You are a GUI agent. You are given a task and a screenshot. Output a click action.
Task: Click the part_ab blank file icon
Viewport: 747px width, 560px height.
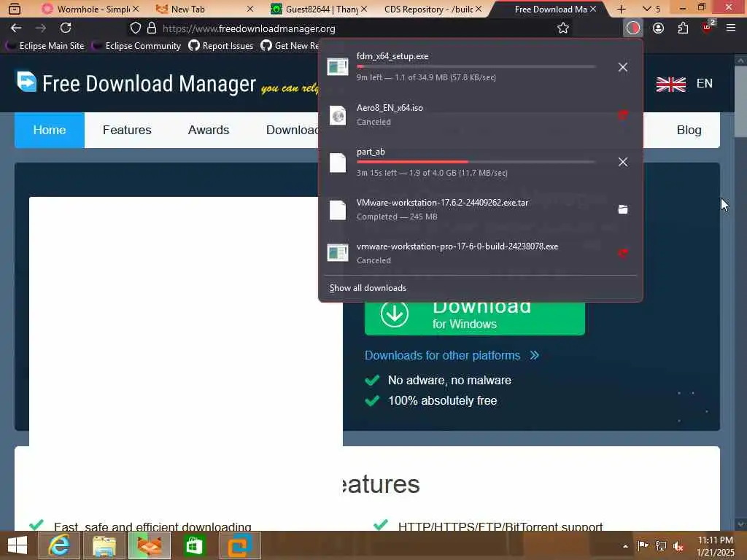(x=338, y=163)
